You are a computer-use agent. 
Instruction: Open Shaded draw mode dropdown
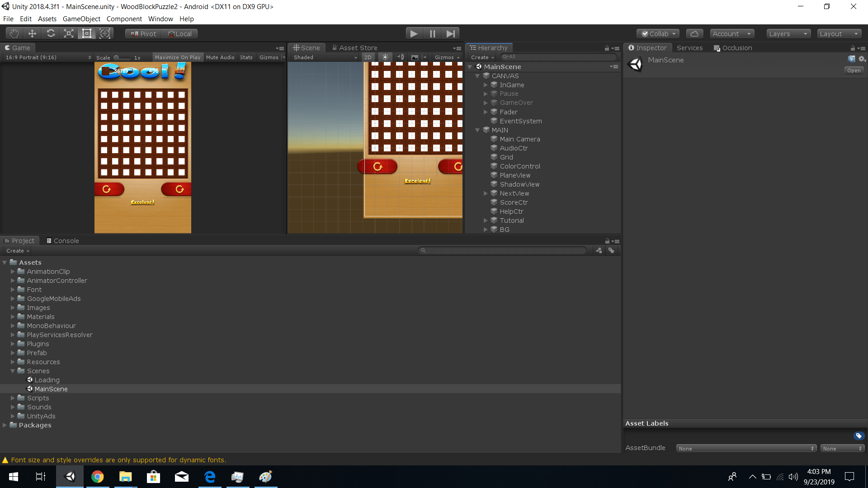[x=325, y=57]
